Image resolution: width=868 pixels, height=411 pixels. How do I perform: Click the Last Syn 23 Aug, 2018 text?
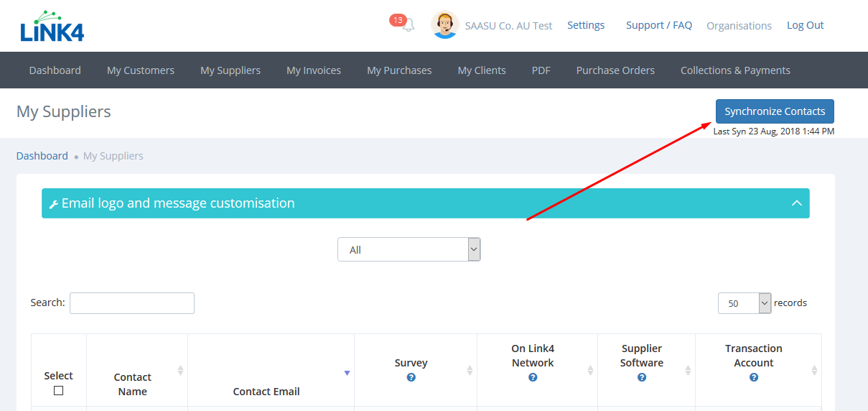774,131
